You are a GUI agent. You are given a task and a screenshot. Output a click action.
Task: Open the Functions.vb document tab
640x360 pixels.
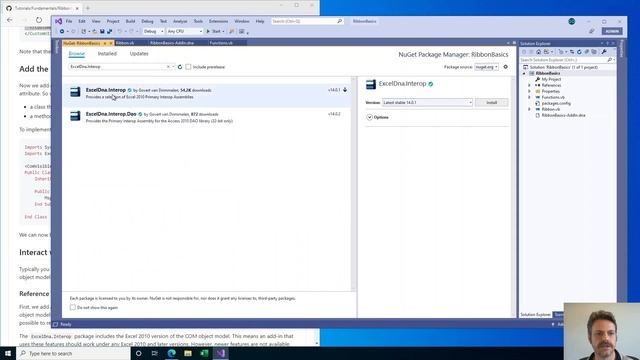pos(221,43)
